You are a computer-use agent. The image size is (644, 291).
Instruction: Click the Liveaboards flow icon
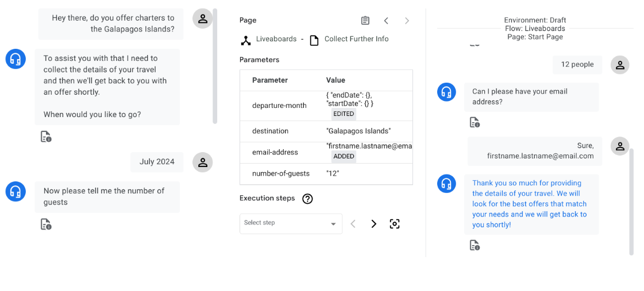(246, 40)
